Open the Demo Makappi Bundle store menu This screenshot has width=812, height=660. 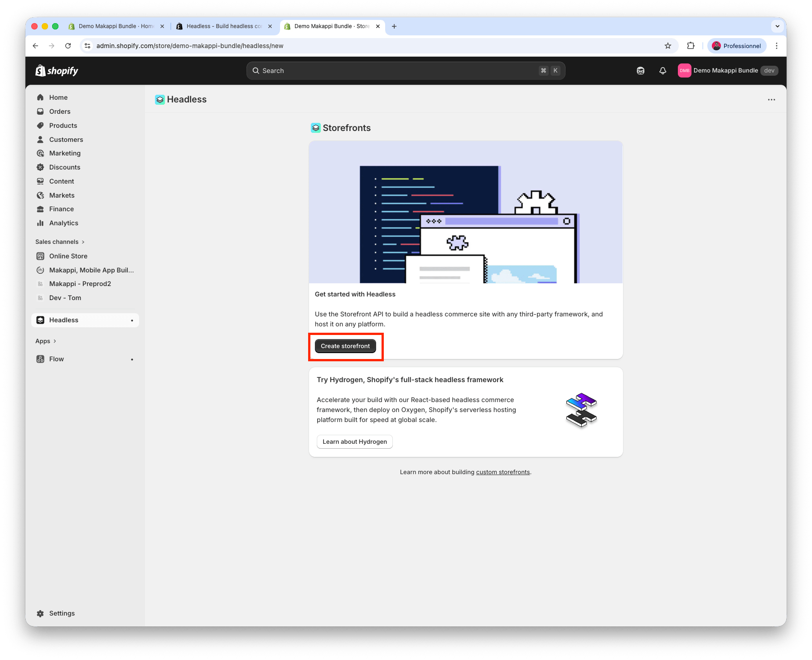click(x=727, y=71)
